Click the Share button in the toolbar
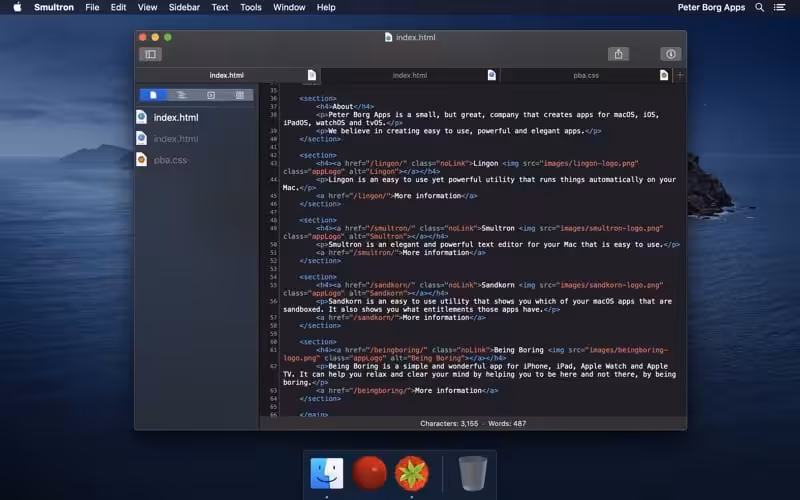Viewport: 800px width, 500px height. [618, 54]
